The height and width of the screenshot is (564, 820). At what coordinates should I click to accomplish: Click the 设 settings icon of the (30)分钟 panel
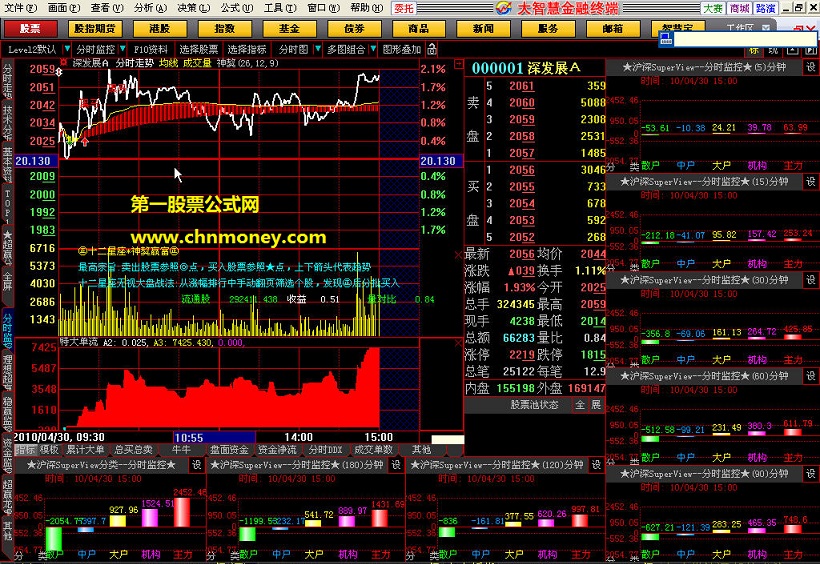pyautogui.click(x=810, y=280)
